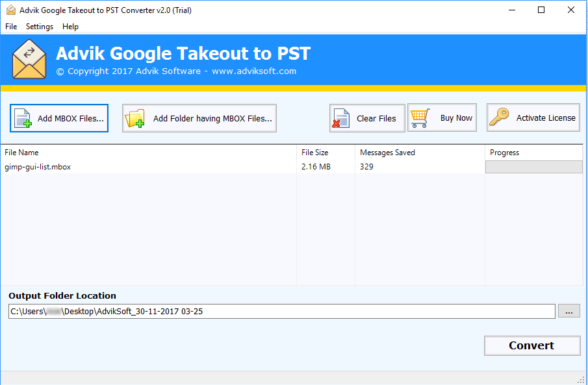Click the 329 messages saved cell
This screenshot has width=588, height=385.
click(x=366, y=167)
